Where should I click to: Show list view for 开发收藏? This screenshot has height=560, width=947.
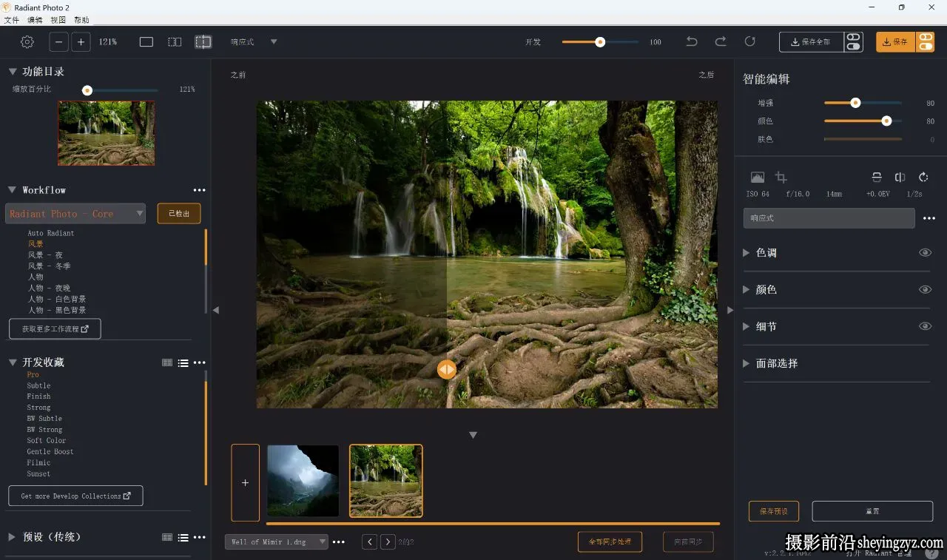[x=183, y=362]
